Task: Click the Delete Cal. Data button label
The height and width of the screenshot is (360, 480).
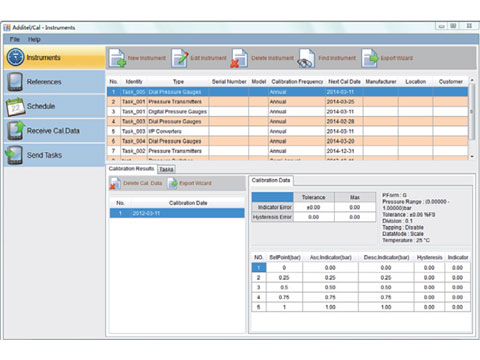Action: click(x=143, y=183)
